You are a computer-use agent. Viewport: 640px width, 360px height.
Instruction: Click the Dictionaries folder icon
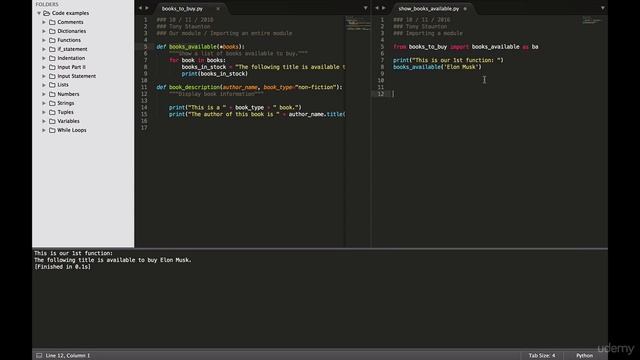point(52,31)
